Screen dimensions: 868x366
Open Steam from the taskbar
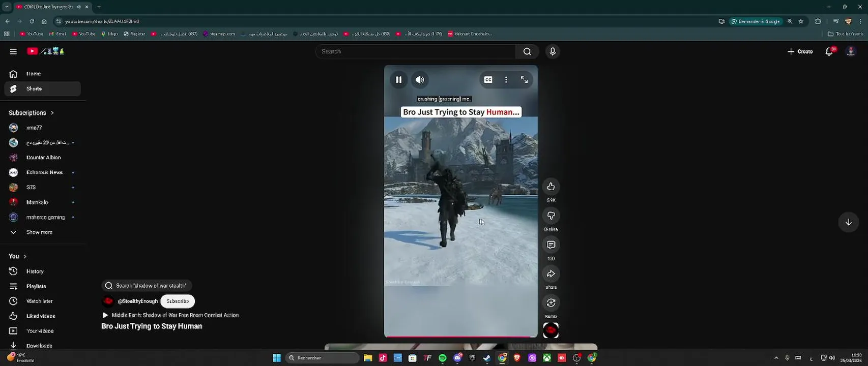coord(487,358)
